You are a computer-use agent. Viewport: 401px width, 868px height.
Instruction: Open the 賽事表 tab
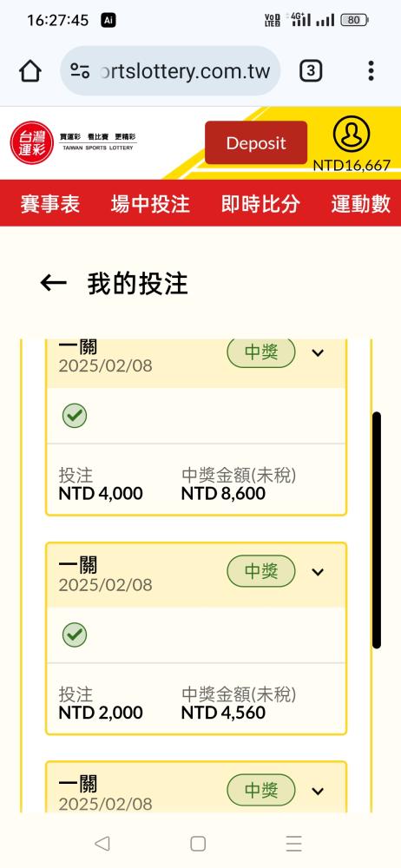click(50, 204)
